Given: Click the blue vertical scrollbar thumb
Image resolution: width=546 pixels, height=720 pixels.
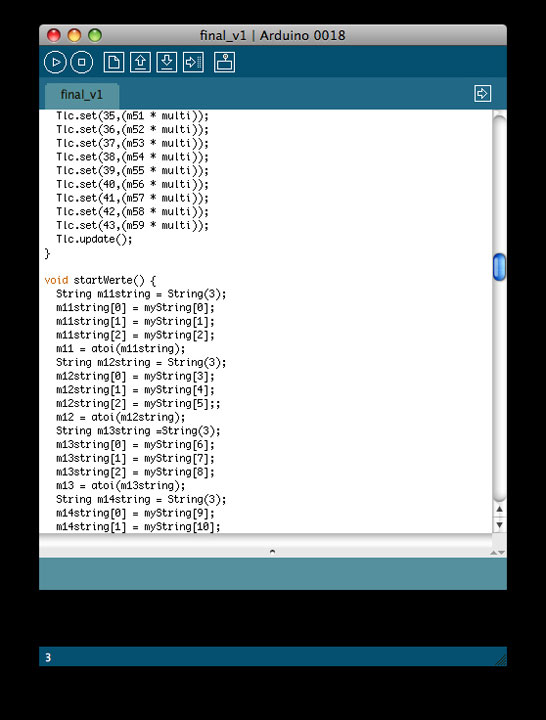Looking at the screenshot, I should pyautogui.click(x=499, y=267).
